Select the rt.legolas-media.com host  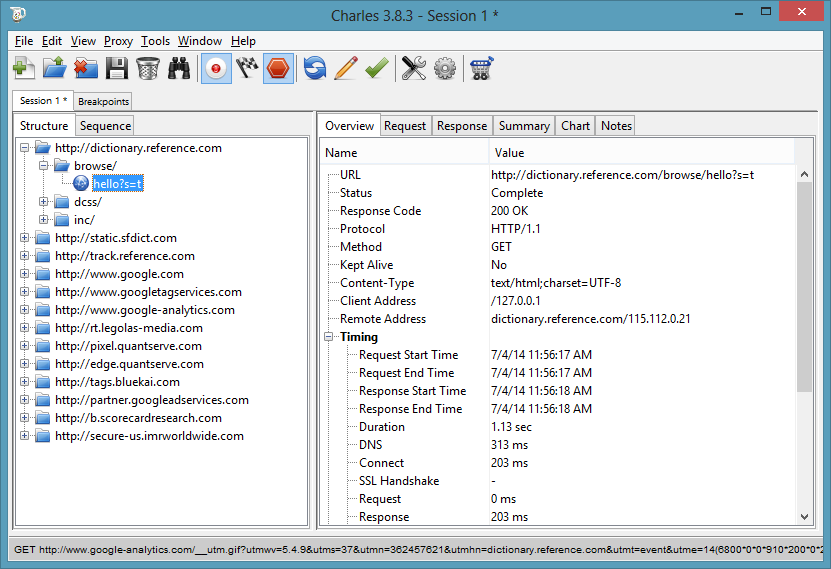pyautogui.click(x=129, y=328)
